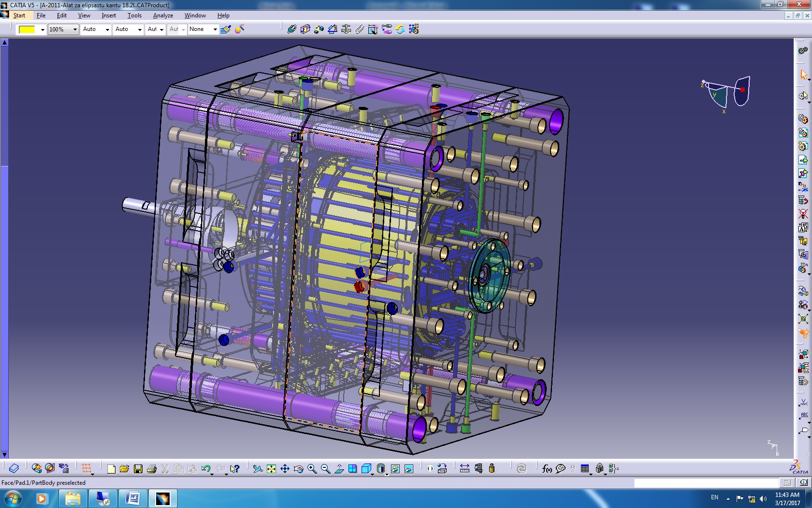The width and height of the screenshot is (812, 508).
Task: Toggle the Normal View icon
Action: point(339,468)
